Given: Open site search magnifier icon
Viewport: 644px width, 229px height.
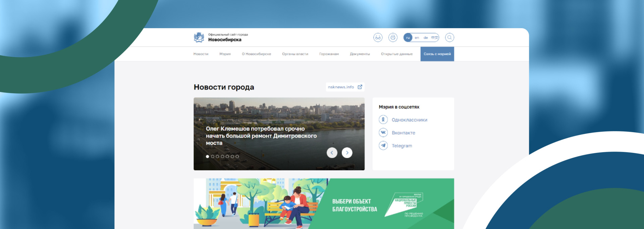Looking at the screenshot, I should coord(449,38).
